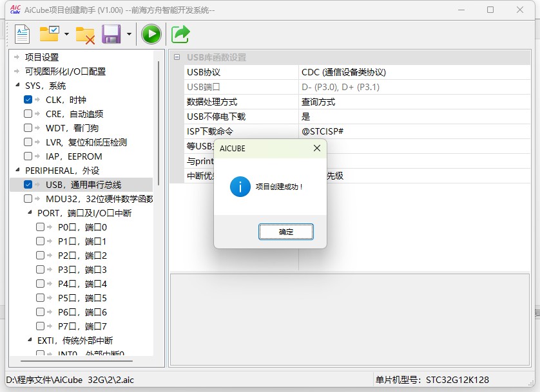Uncheck the CLK，时钟 checkbox

pos(28,100)
